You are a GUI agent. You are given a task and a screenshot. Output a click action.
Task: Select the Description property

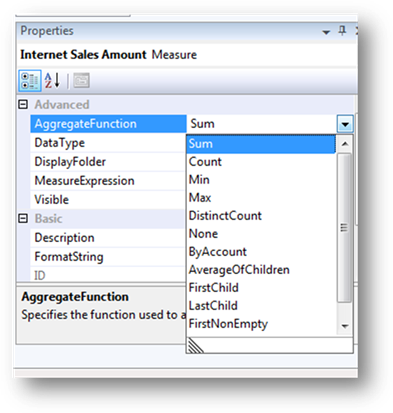[107, 238]
